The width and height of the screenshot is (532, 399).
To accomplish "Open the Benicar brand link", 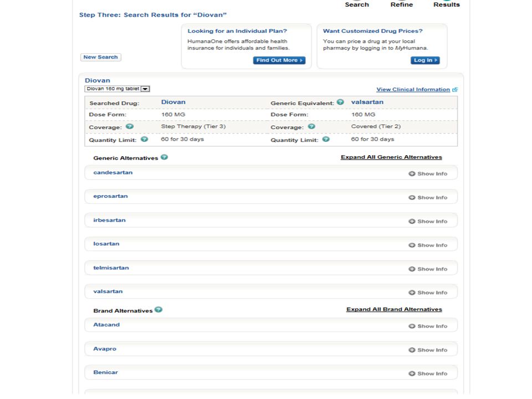I will coord(105,372).
